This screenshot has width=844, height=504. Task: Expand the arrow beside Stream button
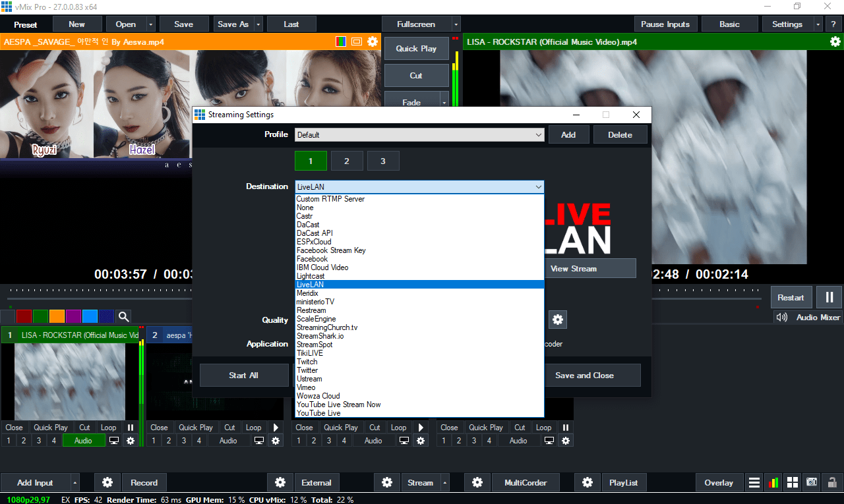(444, 482)
